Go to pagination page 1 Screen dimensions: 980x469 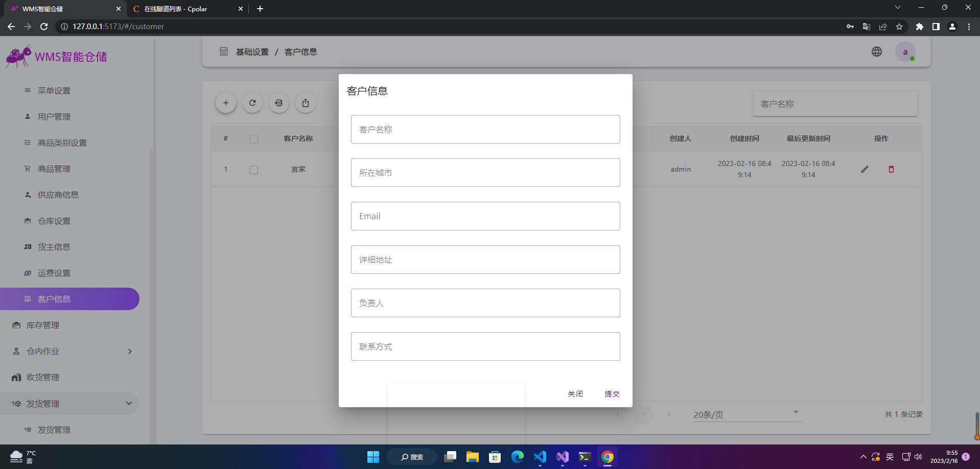[x=643, y=414]
